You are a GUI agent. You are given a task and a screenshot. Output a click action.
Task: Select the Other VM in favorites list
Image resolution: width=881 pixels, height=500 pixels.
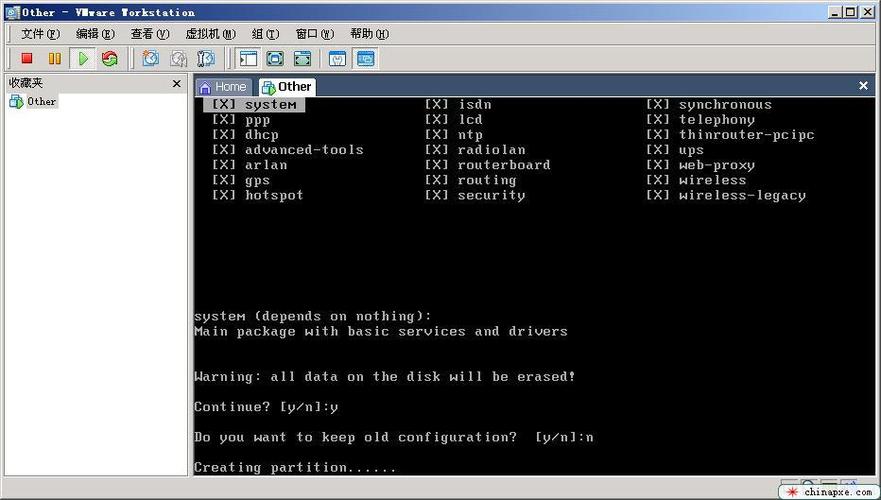point(41,101)
